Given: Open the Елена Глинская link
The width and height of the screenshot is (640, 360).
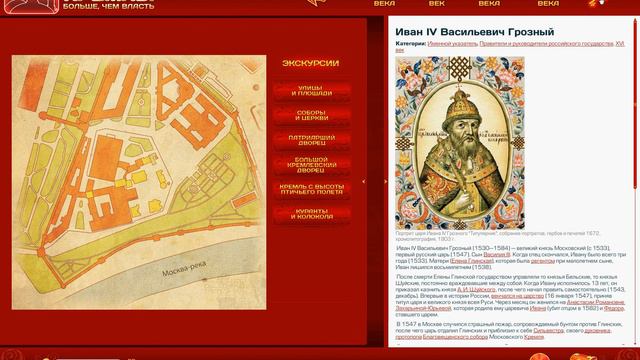Looking at the screenshot, I should click(472, 261).
